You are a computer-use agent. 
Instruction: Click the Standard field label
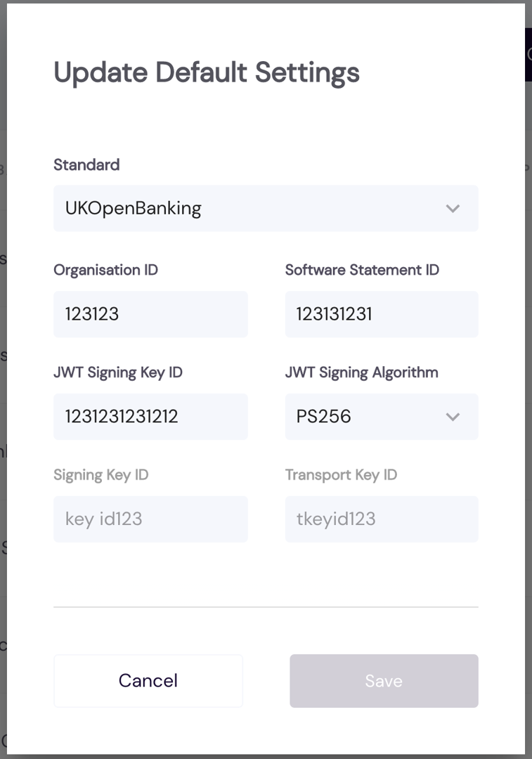pyautogui.click(x=86, y=164)
